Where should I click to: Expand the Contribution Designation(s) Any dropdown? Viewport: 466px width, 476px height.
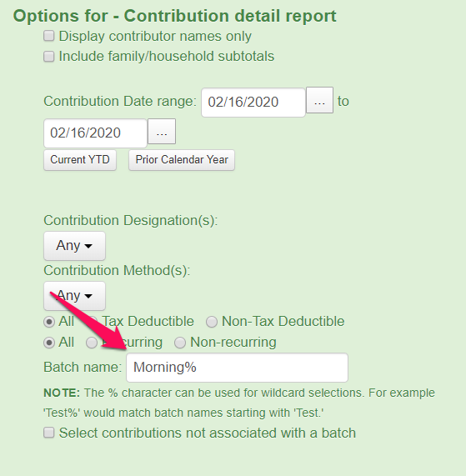74,246
